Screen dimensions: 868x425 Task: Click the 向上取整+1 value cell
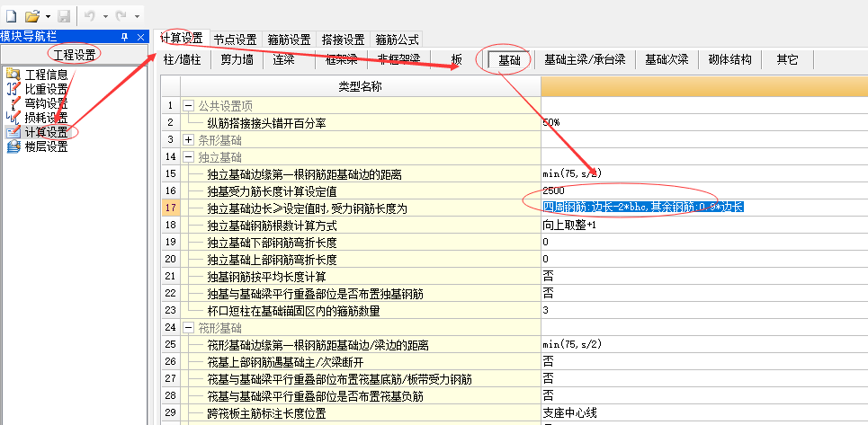(x=704, y=225)
